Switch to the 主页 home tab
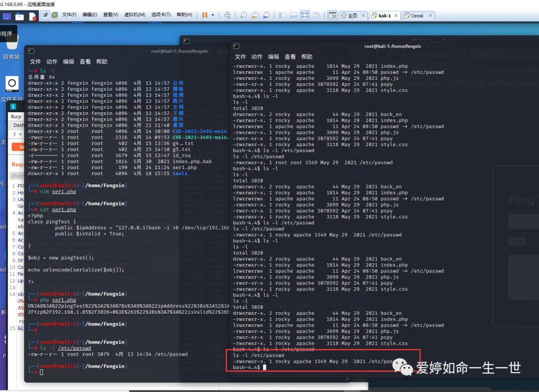 tap(349, 15)
